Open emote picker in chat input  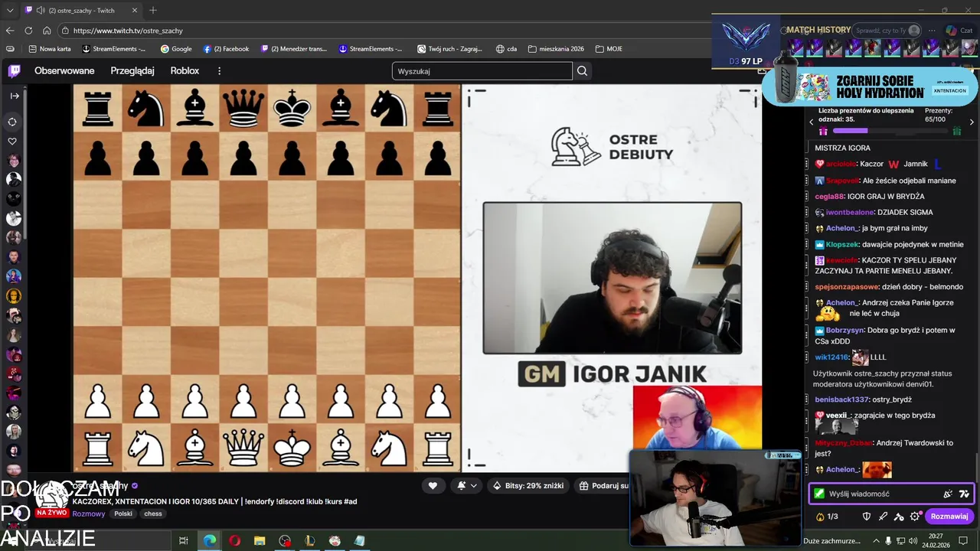[948, 494]
